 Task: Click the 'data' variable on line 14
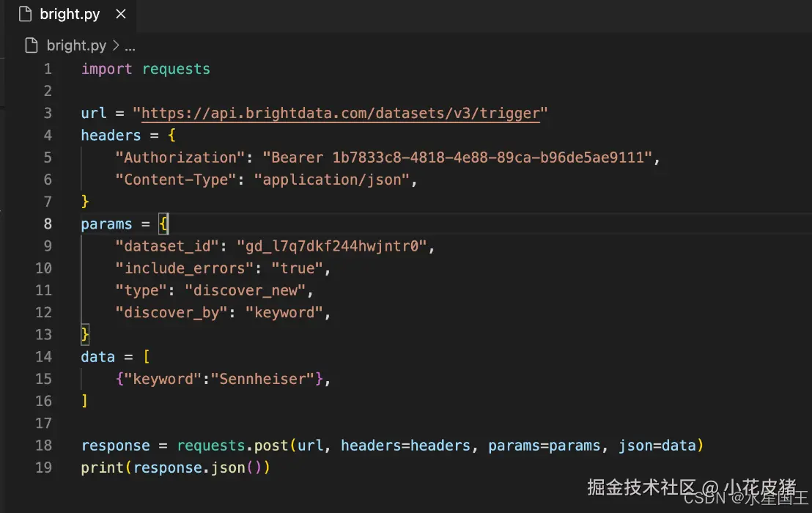point(98,357)
